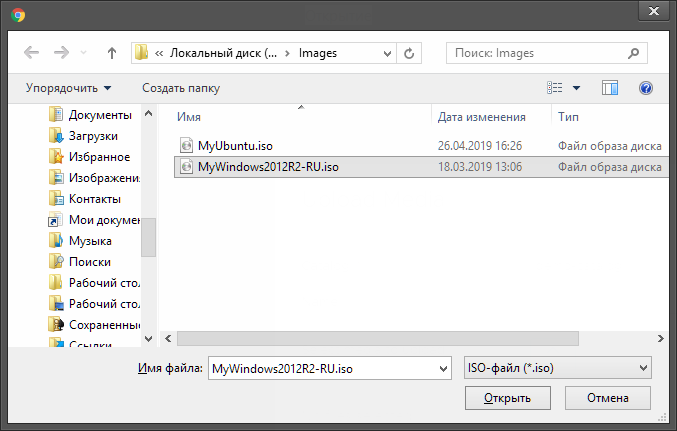
Task: Sort by 'Дата изменения' column
Action: (481, 117)
